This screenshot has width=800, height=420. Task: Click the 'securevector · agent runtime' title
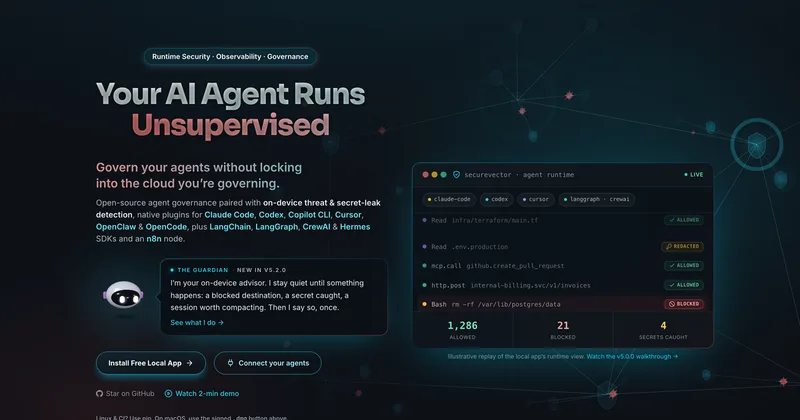(519, 175)
